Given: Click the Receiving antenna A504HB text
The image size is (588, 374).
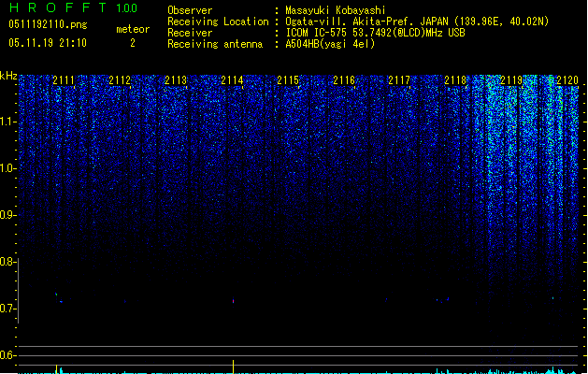Looking at the screenshot, I should coord(330,44).
